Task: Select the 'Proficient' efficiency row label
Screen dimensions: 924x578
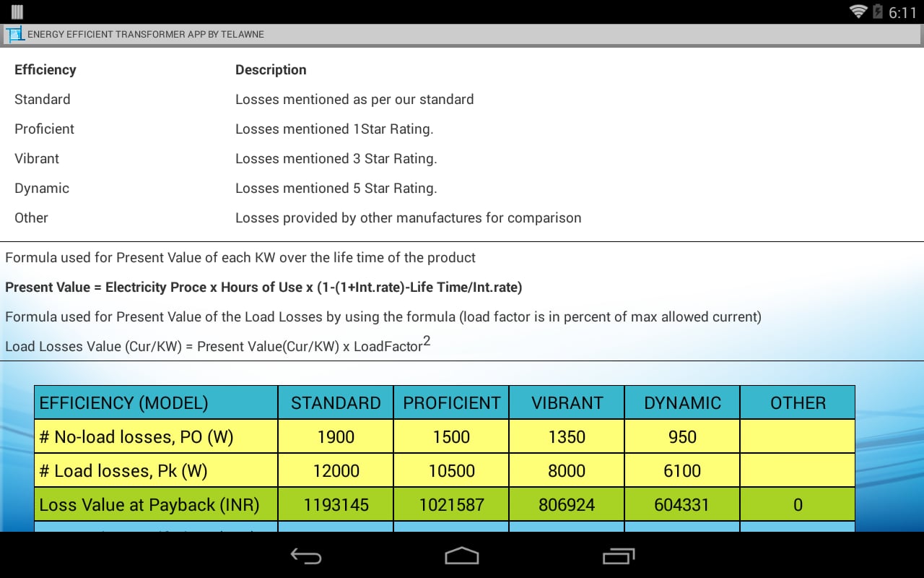Action: point(45,129)
